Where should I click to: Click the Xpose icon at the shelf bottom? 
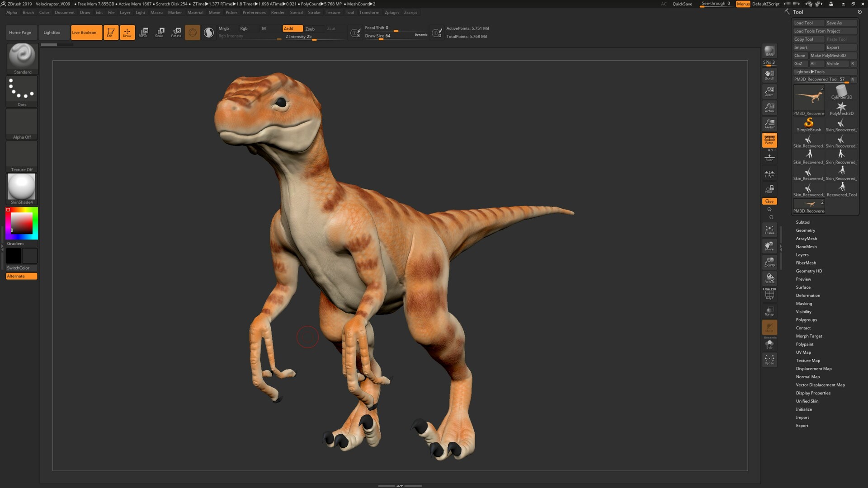point(769,359)
